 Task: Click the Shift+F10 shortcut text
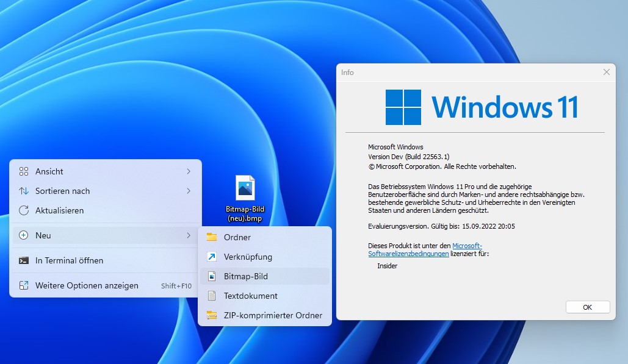point(176,286)
